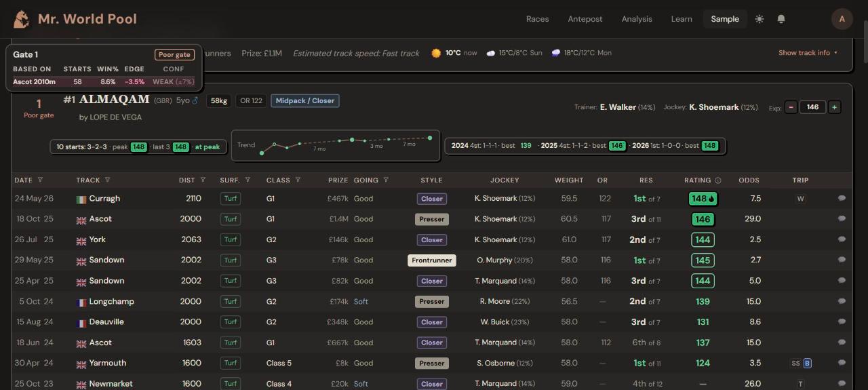The width and height of the screenshot is (868, 390).
Task: Click the OR 122 badge
Action: point(251,100)
